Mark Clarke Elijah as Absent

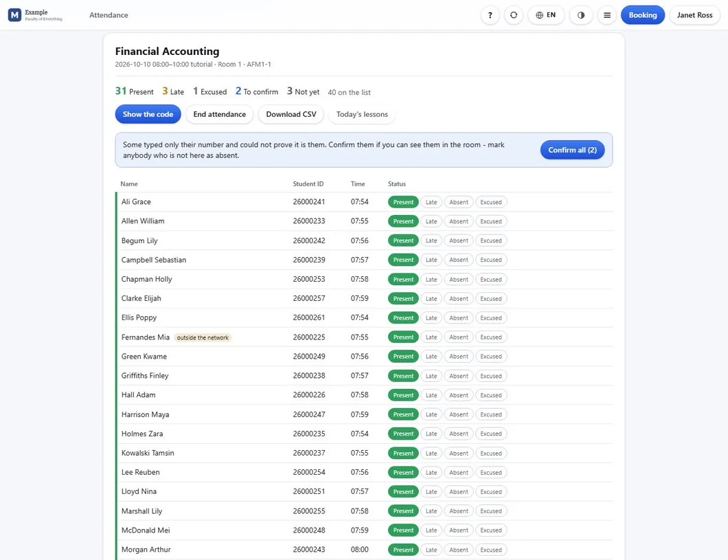[459, 299]
